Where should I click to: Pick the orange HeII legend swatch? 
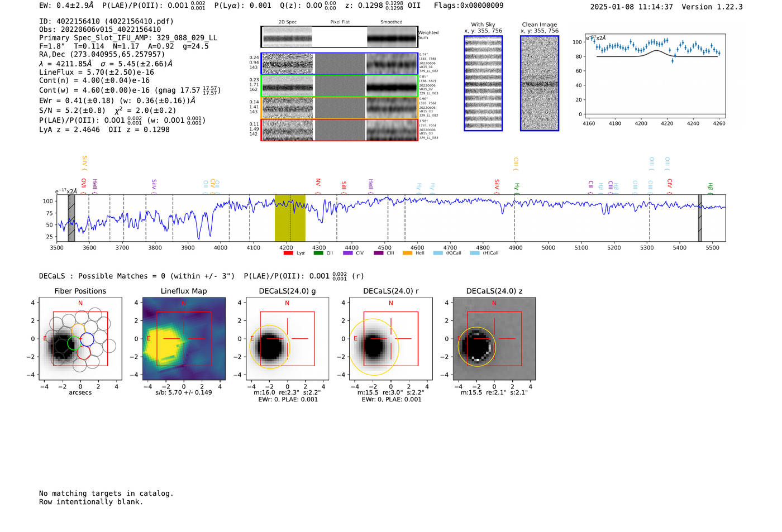[x=407, y=253]
